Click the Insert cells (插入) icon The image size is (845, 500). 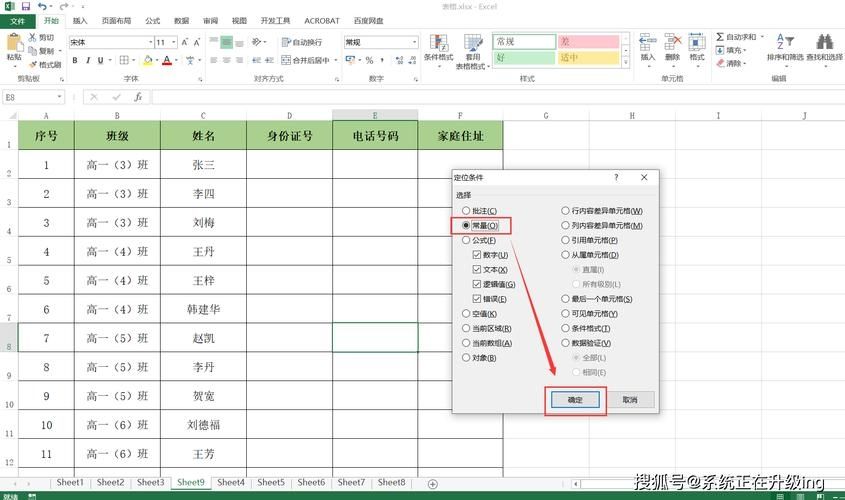coord(647,43)
